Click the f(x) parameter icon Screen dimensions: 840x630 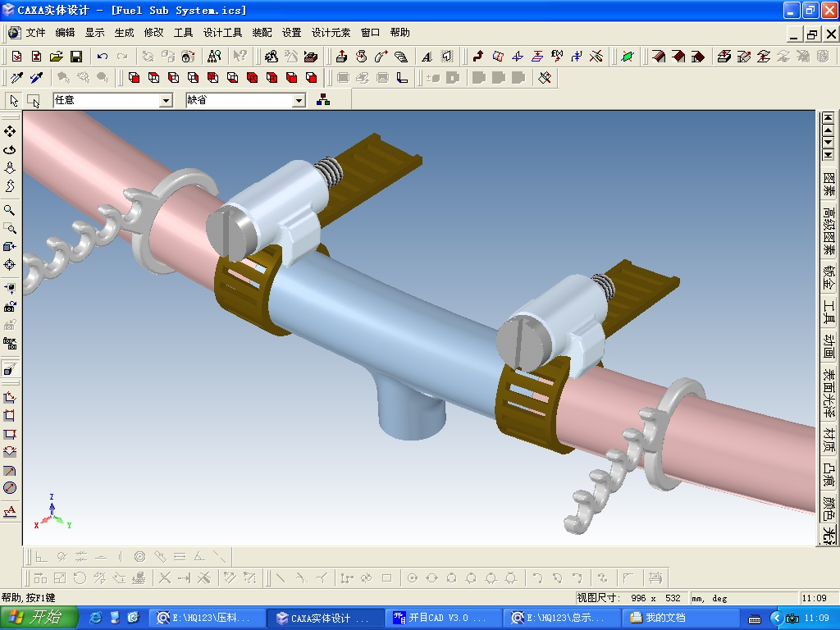(x=557, y=57)
